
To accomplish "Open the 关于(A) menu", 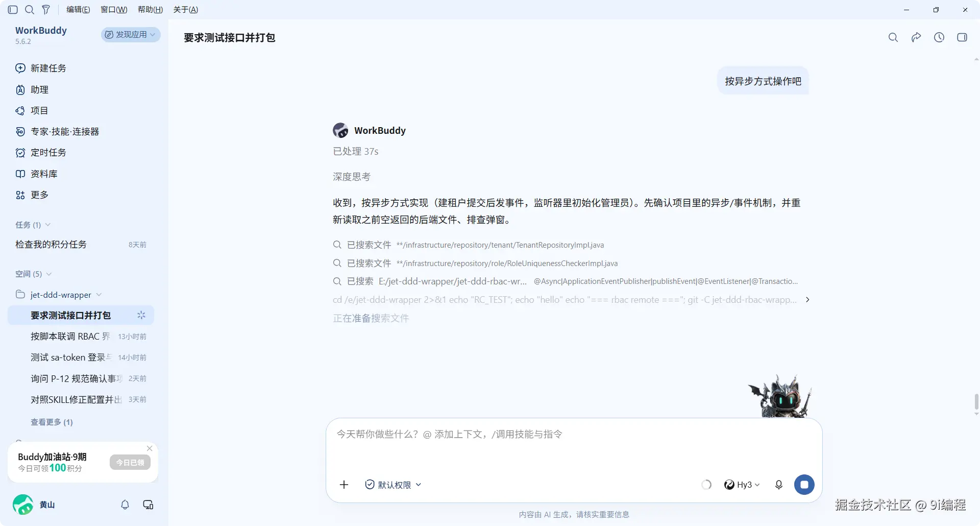I will click(186, 10).
